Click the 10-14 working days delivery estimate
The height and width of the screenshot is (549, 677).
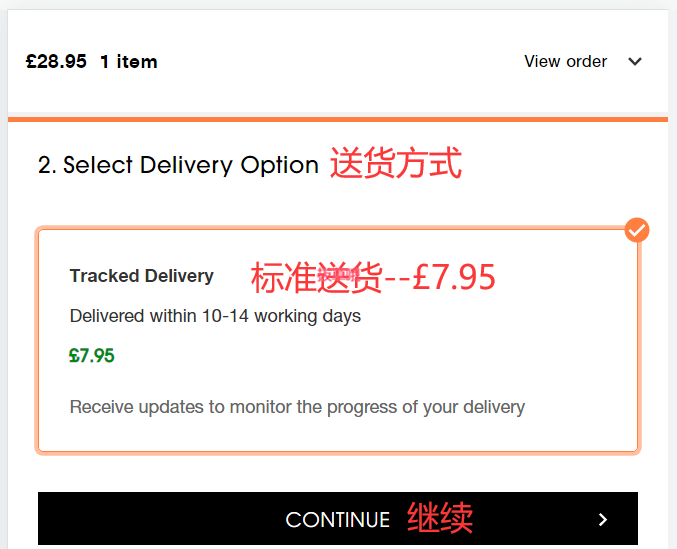point(215,316)
